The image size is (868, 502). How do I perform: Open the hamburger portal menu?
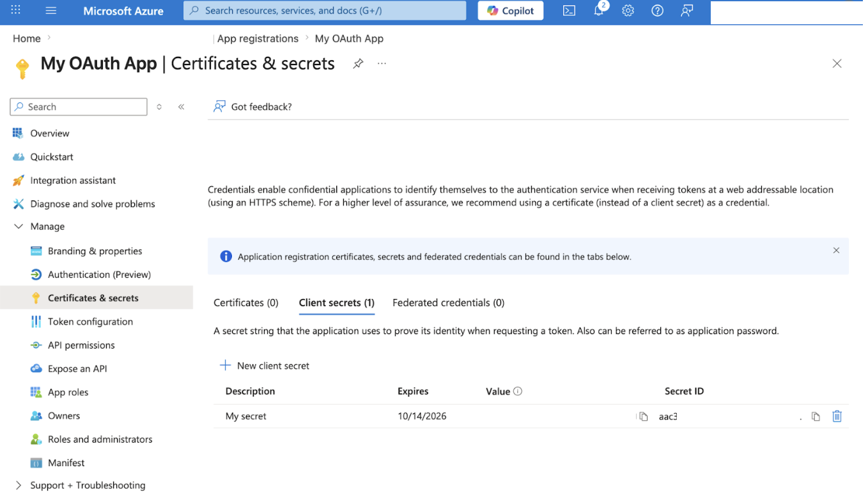tap(51, 10)
